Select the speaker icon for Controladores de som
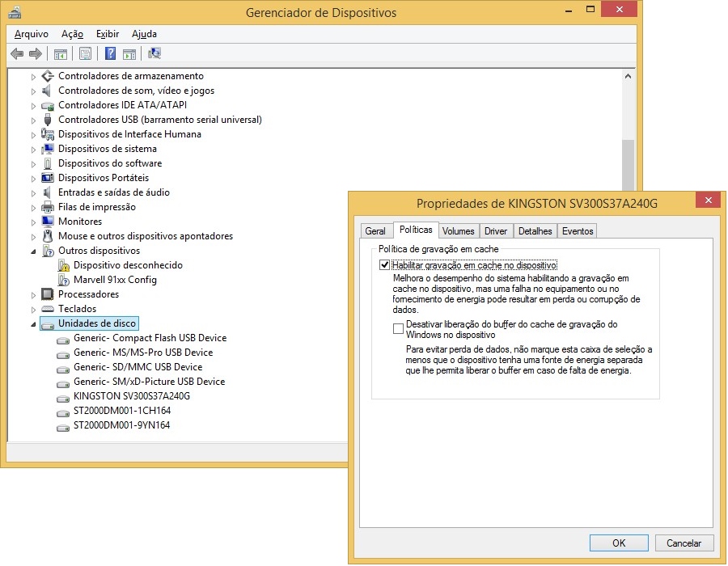This screenshot has width=728, height=566. 47,91
